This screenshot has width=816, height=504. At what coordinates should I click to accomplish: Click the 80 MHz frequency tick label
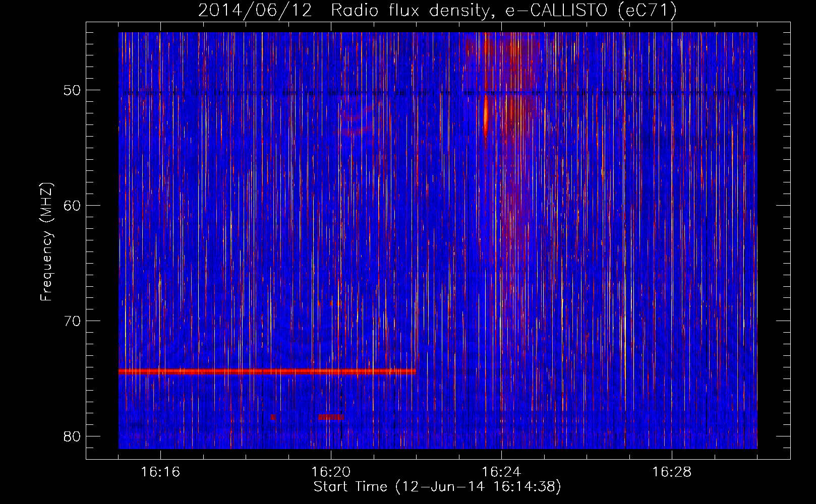tap(72, 436)
